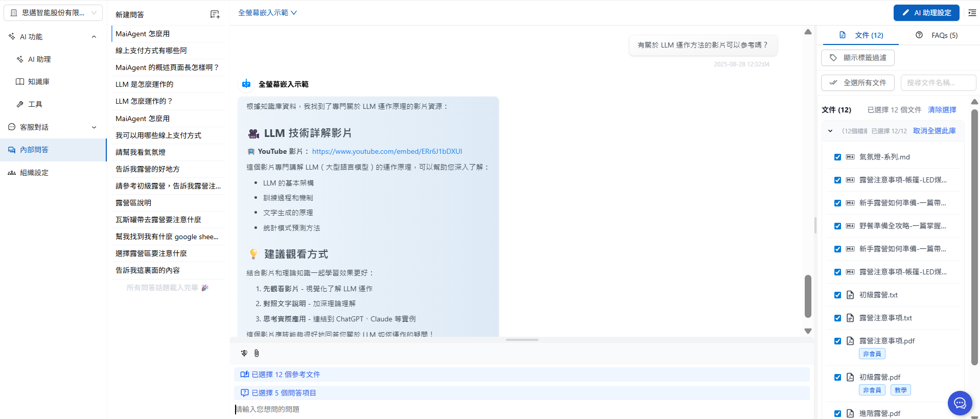The width and height of the screenshot is (980, 419).
Task: Expand the 全螢幕嵌入示範 assistant dropdown
Action: (267, 13)
